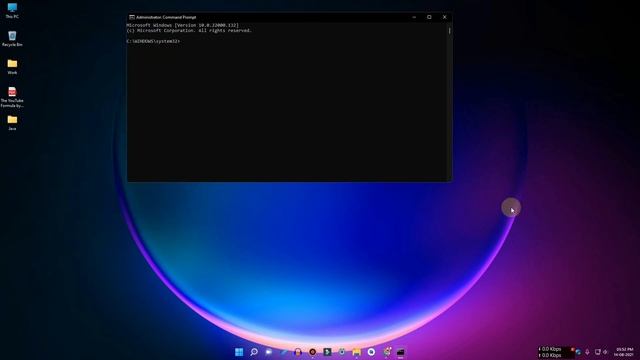Minimize the Command Prompt window
640x360 pixels.
(414, 17)
